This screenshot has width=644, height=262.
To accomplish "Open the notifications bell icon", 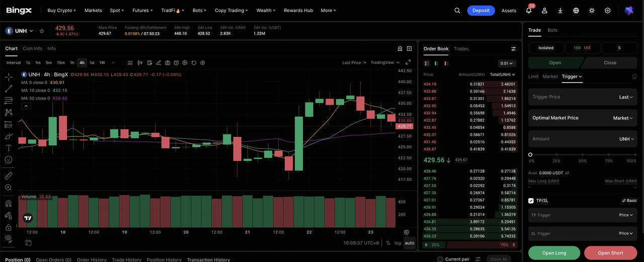I will (528, 10).
